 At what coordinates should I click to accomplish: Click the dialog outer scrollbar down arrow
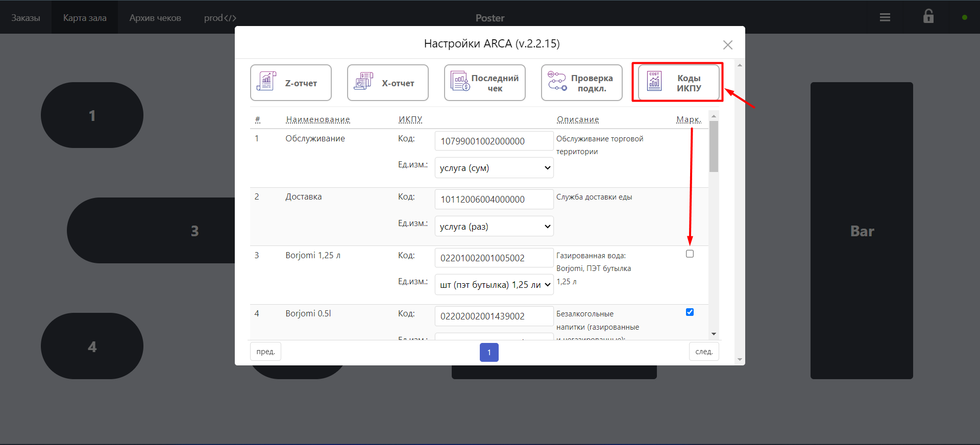point(740,359)
